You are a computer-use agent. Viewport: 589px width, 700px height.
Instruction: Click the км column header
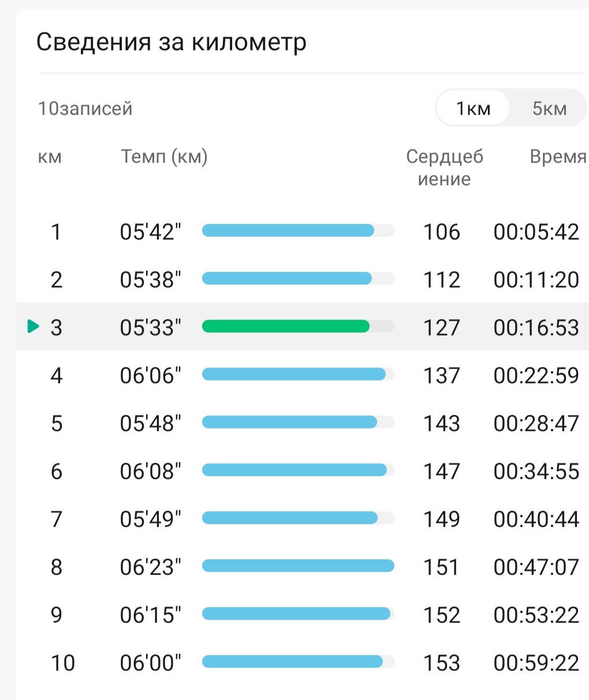[50, 157]
